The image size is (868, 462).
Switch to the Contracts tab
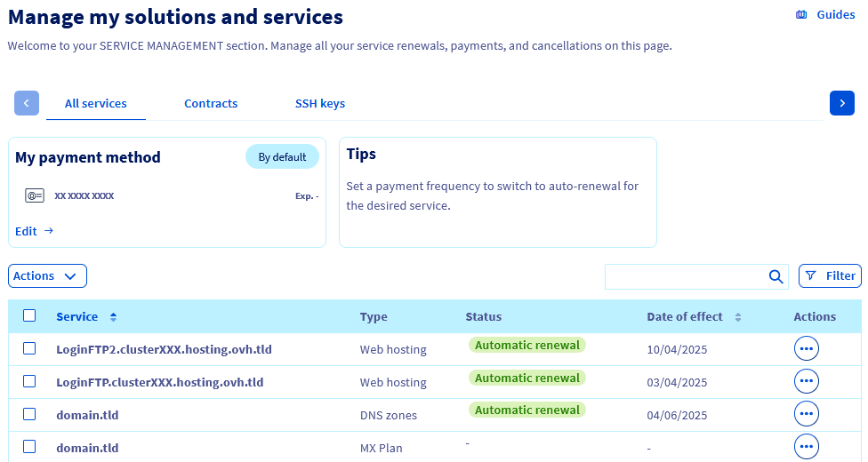point(211,103)
